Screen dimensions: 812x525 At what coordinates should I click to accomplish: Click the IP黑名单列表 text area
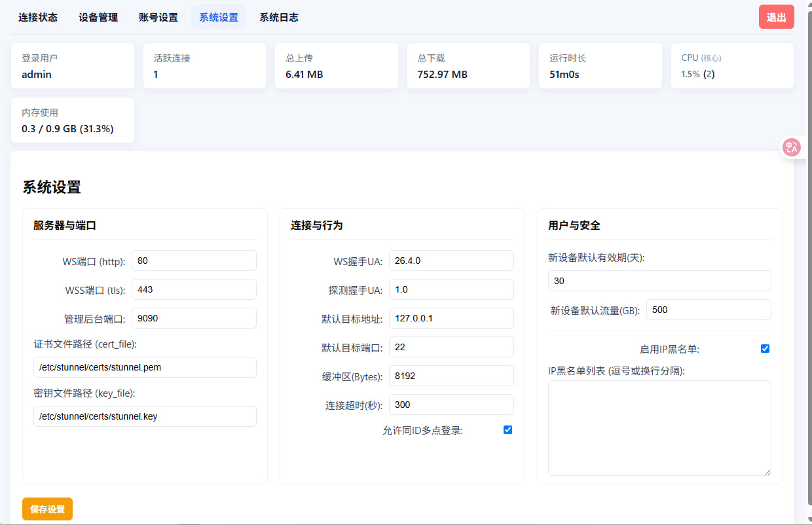click(659, 427)
